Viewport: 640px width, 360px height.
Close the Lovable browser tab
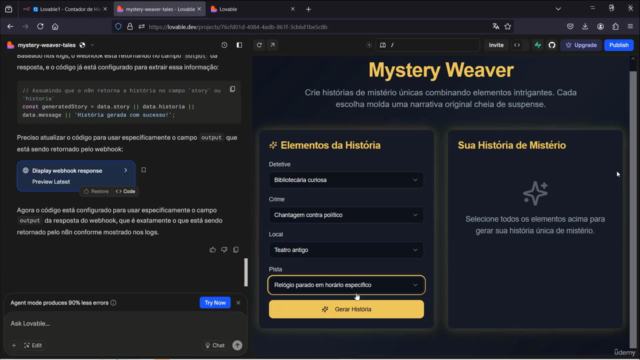(x=293, y=9)
